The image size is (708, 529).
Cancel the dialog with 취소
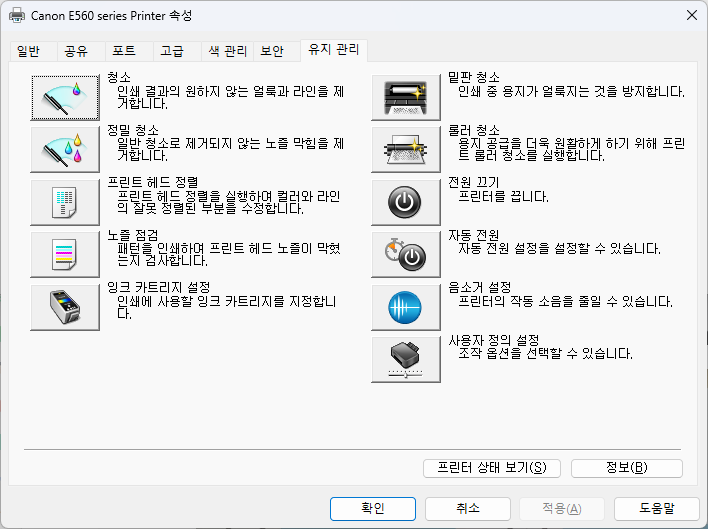[x=468, y=509]
